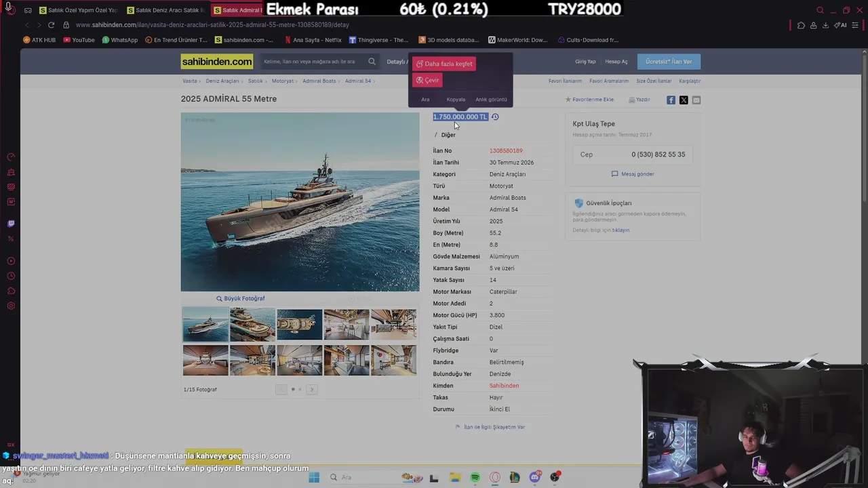868x488 pixels.
Task: Open the Giriş Yap login link
Action: (585, 62)
